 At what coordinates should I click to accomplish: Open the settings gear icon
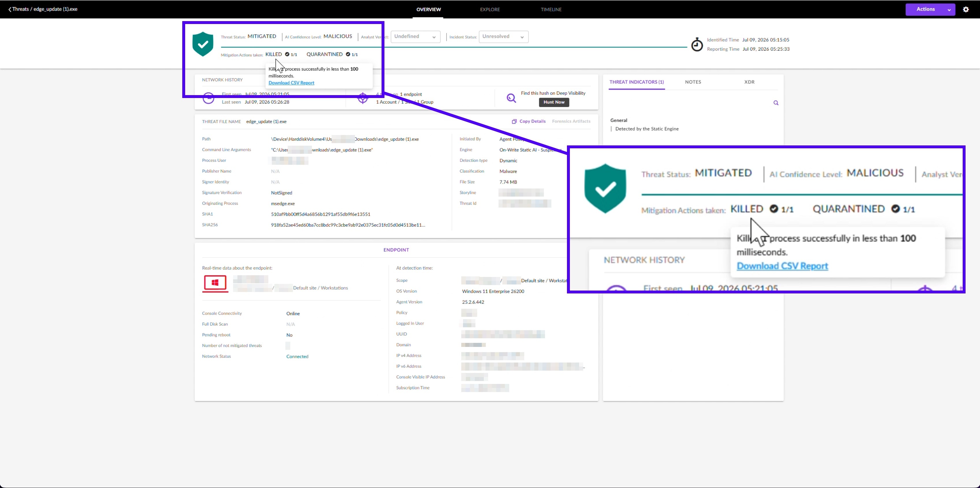coord(966,10)
